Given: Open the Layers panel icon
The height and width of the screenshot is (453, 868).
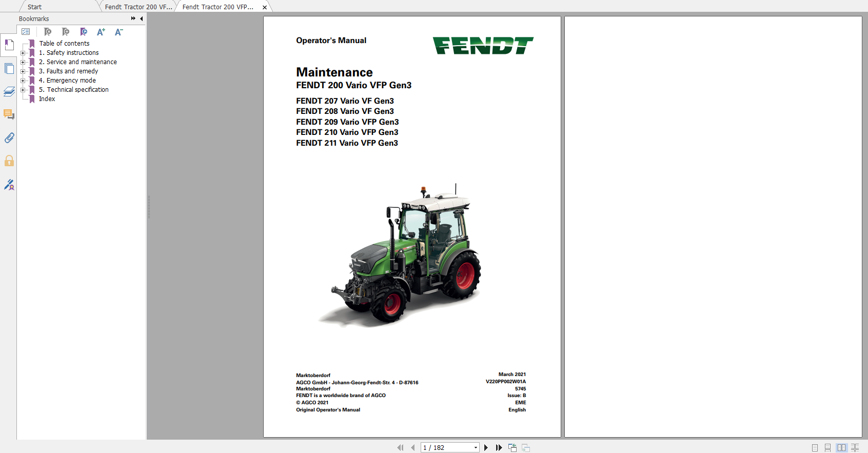Looking at the screenshot, I should tap(9, 91).
